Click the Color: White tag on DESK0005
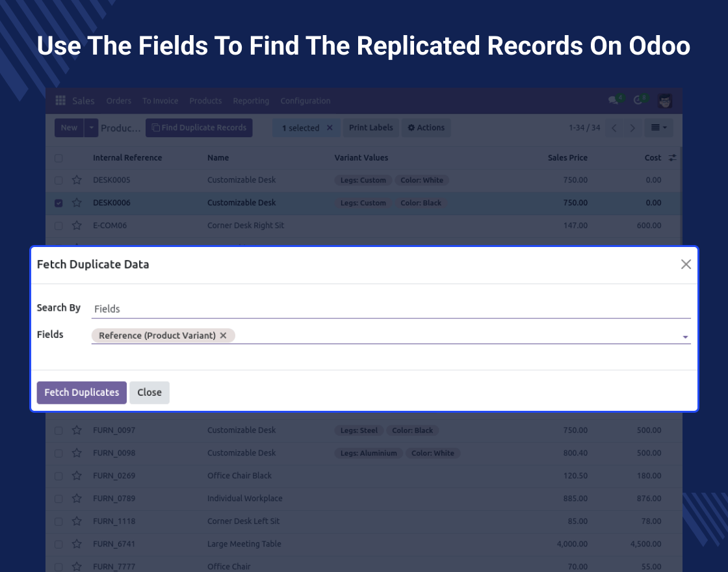728x572 pixels. (422, 180)
